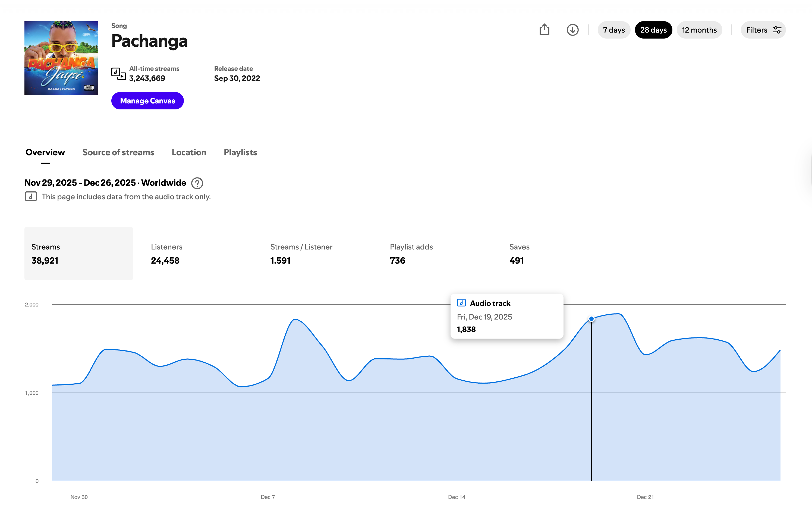Open the Source of streams tab

pyautogui.click(x=118, y=152)
